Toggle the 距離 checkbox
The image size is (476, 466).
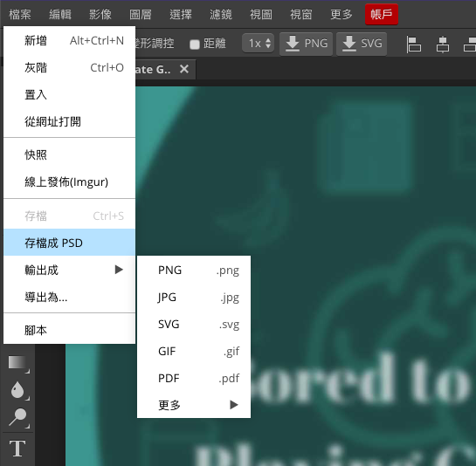click(x=195, y=45)
